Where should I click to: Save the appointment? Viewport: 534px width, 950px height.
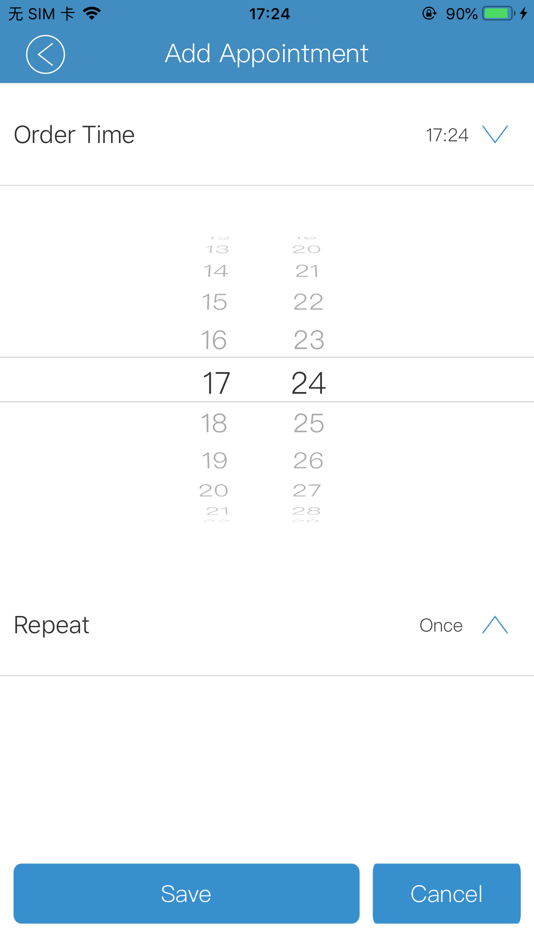point(186,894)
